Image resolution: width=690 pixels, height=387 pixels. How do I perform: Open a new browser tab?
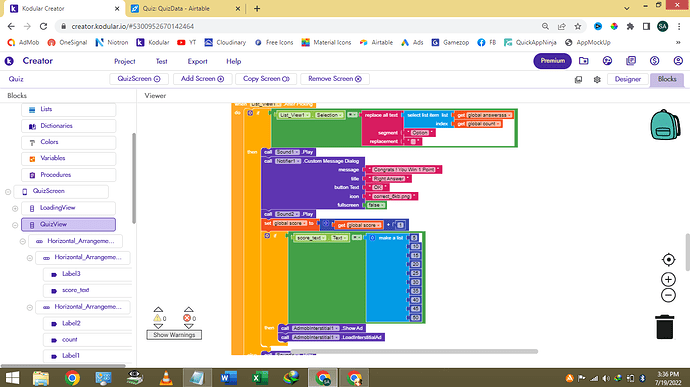pos(257,8)
